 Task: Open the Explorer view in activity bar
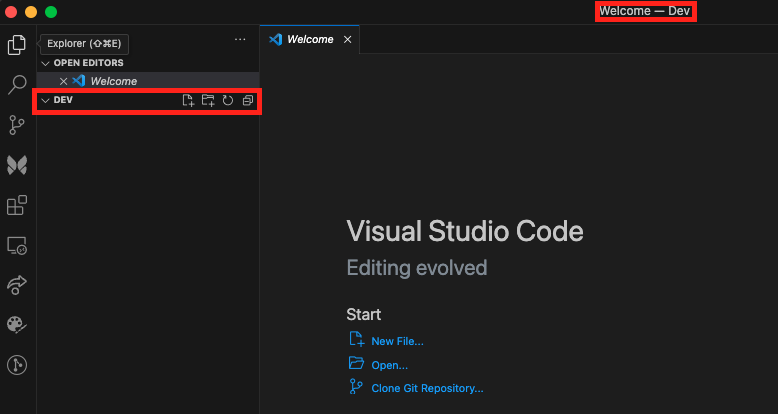[17, 45]
